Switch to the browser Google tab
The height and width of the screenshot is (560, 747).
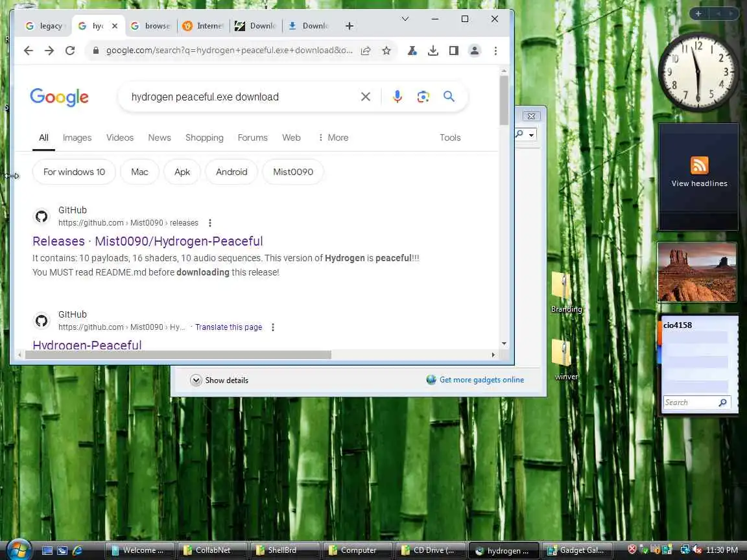[152, 26]
